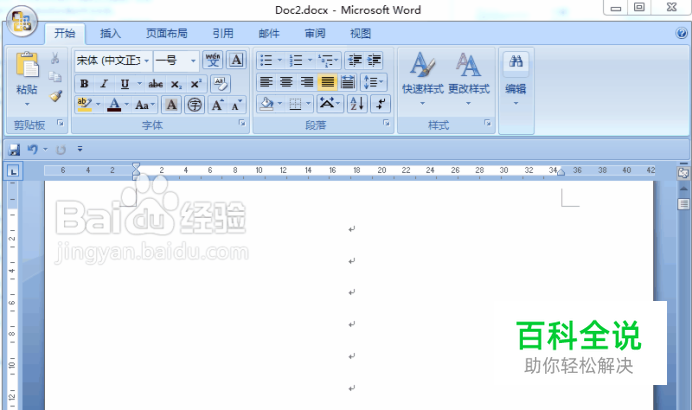Open the numbering list dropdown arrow
This screenshot has width=692, height=410.
(x=309, y=60)
